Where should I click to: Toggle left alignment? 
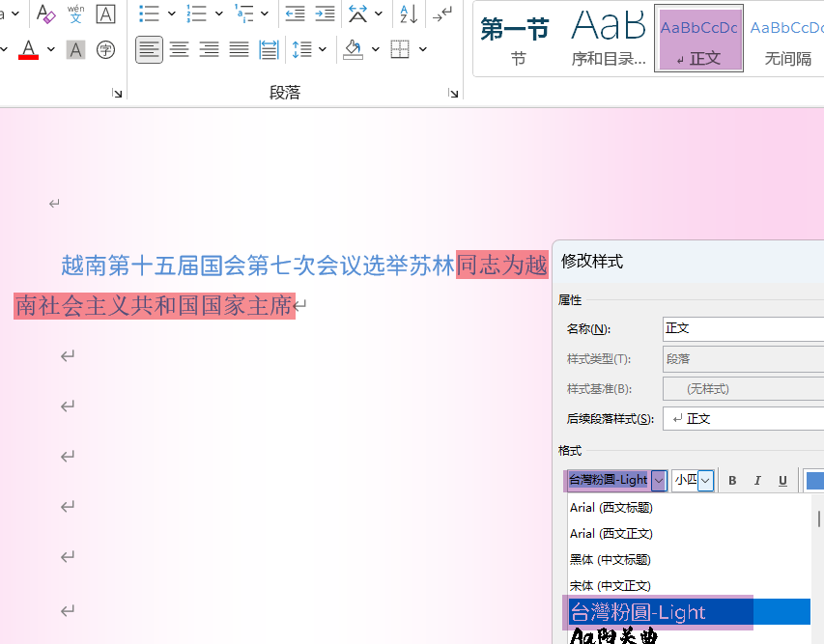tap(149, 50)
